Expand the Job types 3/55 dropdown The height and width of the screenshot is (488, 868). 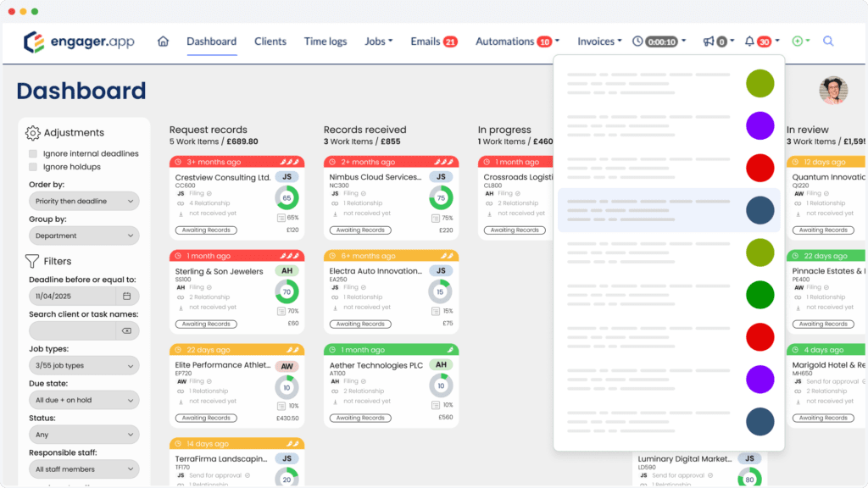click(84, 366)
